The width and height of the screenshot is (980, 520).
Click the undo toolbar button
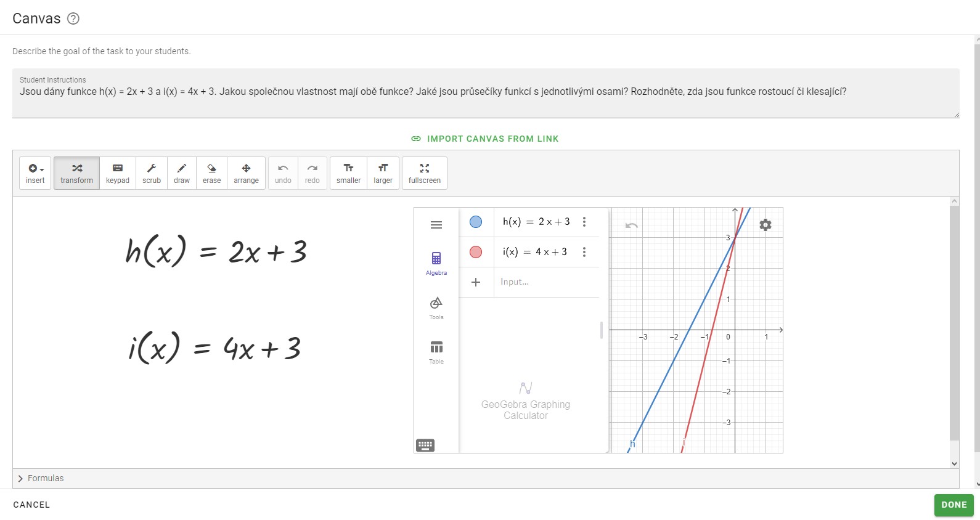[283, 173]
